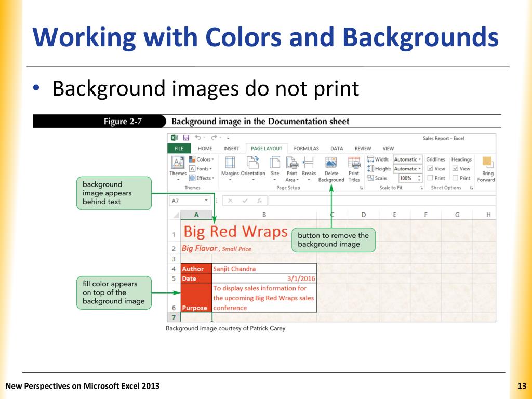Viewport: 532px width, 399px height.
Task: Click the page Size icon
Action: [x=275, y=163]
